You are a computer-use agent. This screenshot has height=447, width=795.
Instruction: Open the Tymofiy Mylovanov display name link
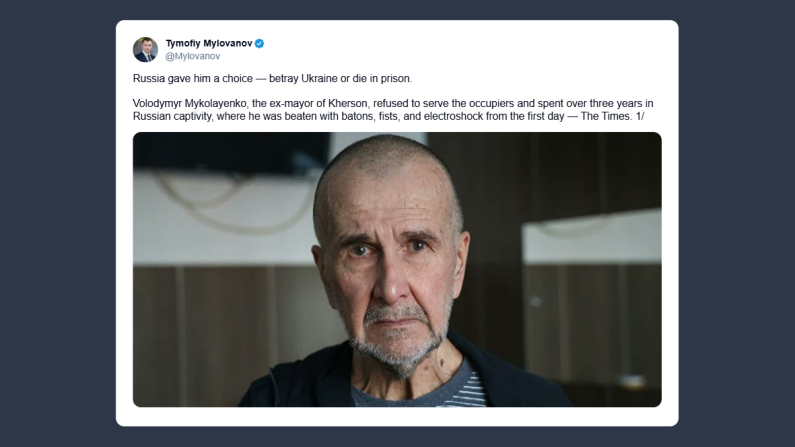pyautogui.click(x=208, y=44)
